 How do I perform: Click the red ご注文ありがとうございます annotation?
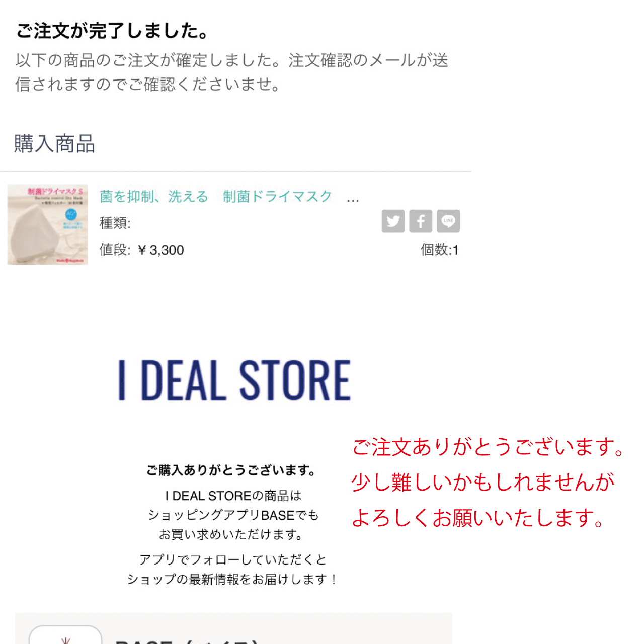488,447
